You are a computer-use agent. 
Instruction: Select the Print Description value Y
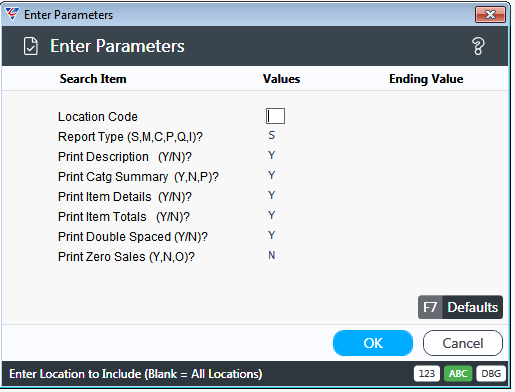click(272, 155)
